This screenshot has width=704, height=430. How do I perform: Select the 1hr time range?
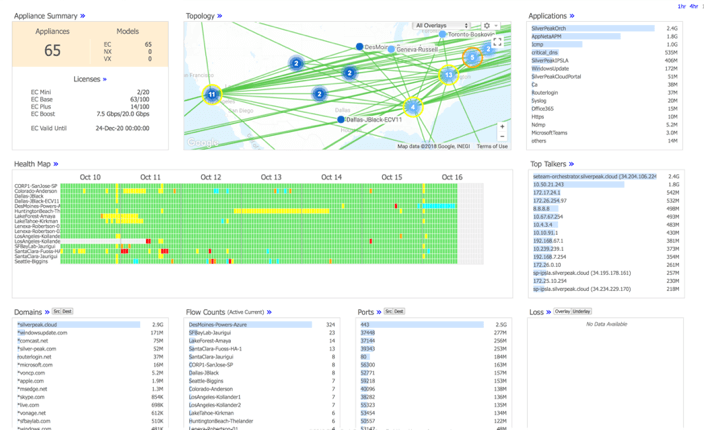pyautogui.click(x=681, y=5)
